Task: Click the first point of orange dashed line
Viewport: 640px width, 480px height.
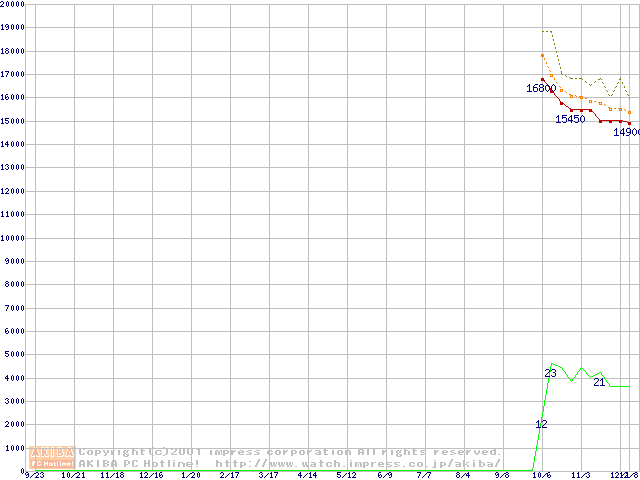Action: click(x=542, y=55)
